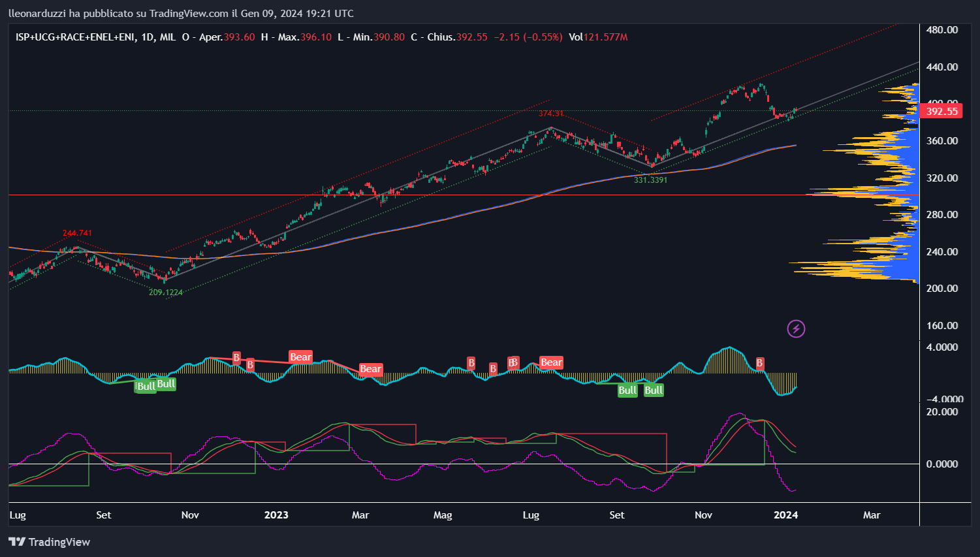Click the purple lightning bolt icon
Image resolution: width=980 pixels, height=557 pixels.
[x=796, y=328]
